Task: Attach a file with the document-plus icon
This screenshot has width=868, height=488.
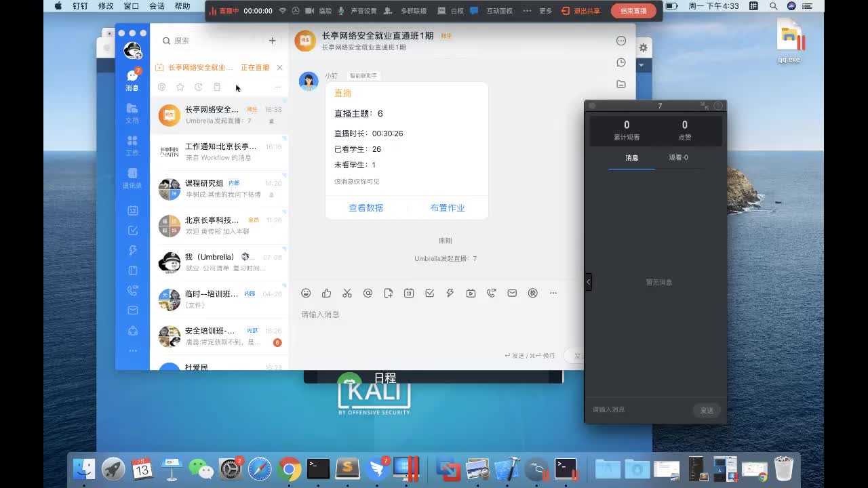Action: (x=389, y=293)
